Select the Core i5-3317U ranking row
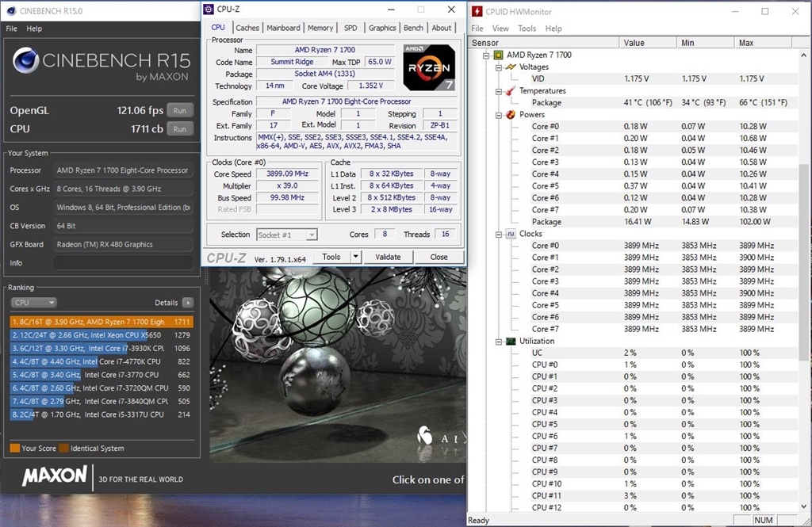Image resolution: width=812 pixels, height=527 pixels. click(101, 414)
